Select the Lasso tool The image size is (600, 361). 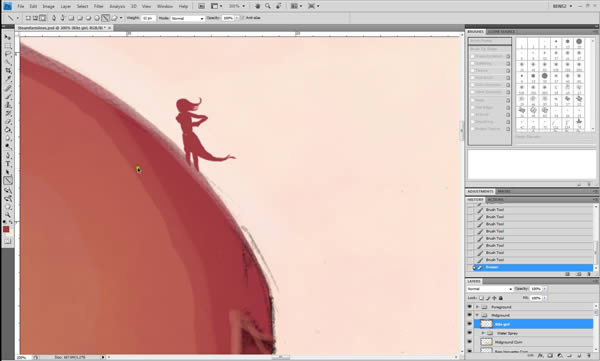click(8, 54)
